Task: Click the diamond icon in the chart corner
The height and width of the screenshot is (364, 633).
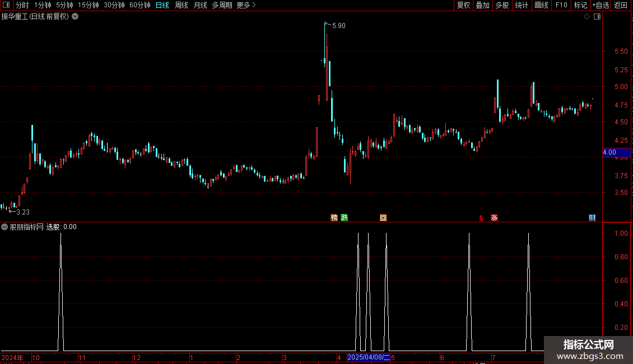Action: [x=587, y=17]
